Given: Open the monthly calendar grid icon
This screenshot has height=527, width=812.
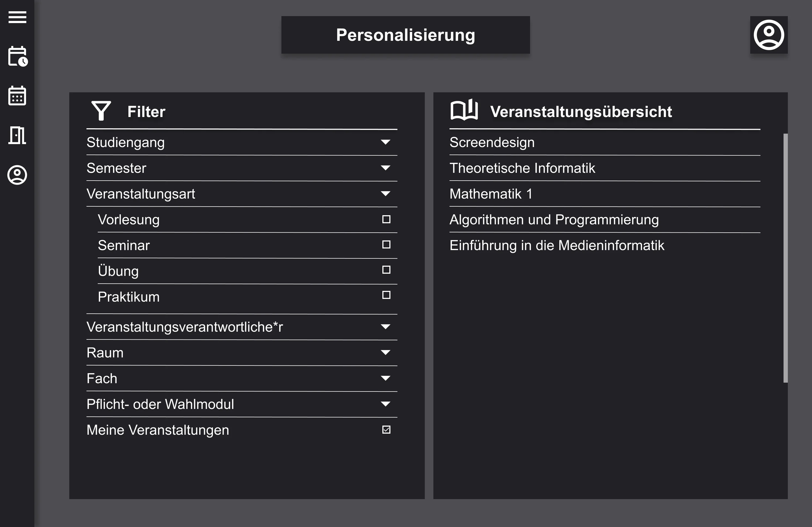Looking at the screenshot, I should tap(17, 96).
